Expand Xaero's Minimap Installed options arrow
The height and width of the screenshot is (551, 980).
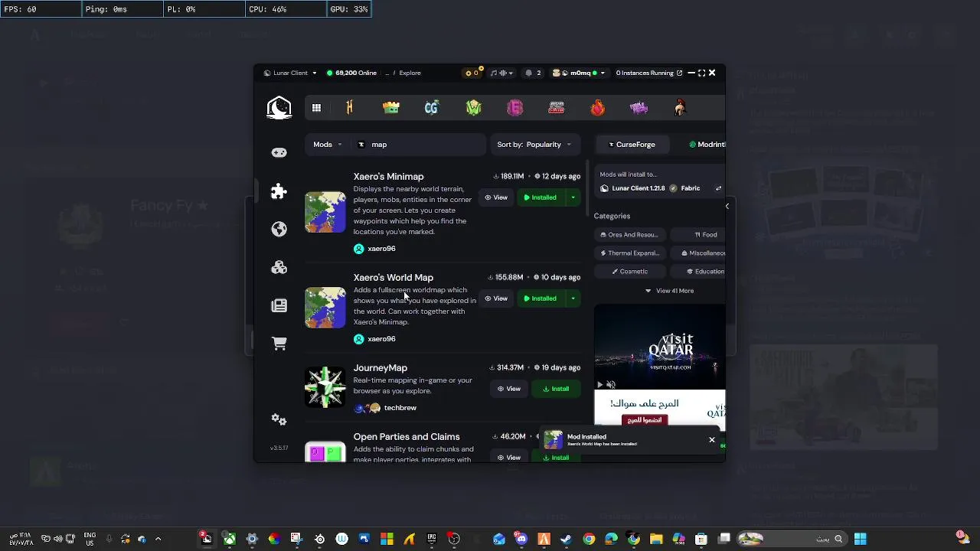[x=573, y=197]
